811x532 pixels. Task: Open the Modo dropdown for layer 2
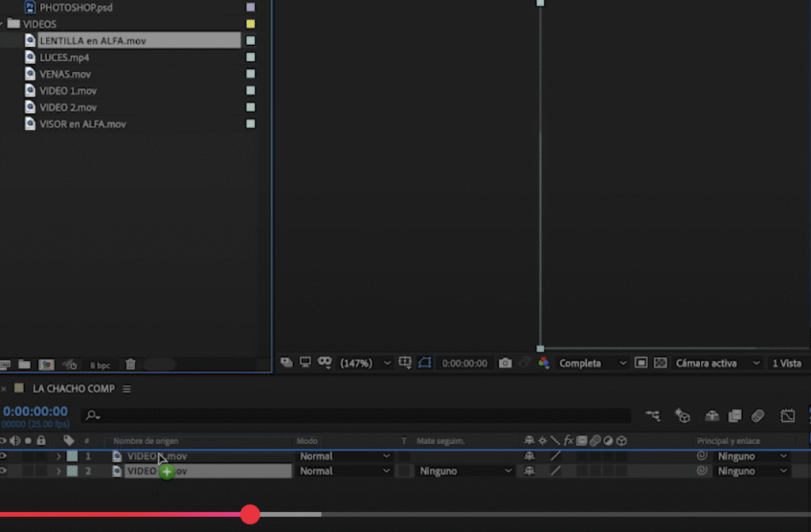click(345, 471)
